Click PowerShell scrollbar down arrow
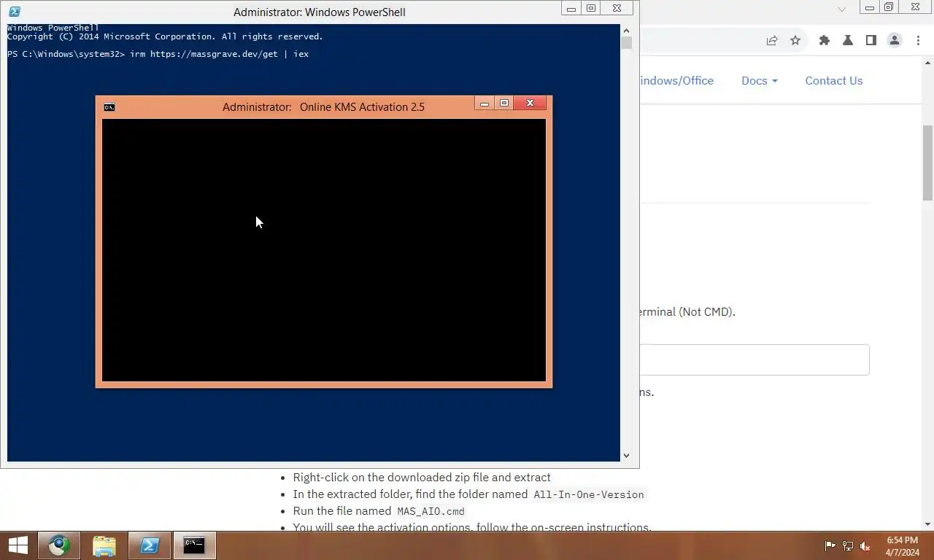The height and width of the screenshot is (560, 934). point(626,456)
